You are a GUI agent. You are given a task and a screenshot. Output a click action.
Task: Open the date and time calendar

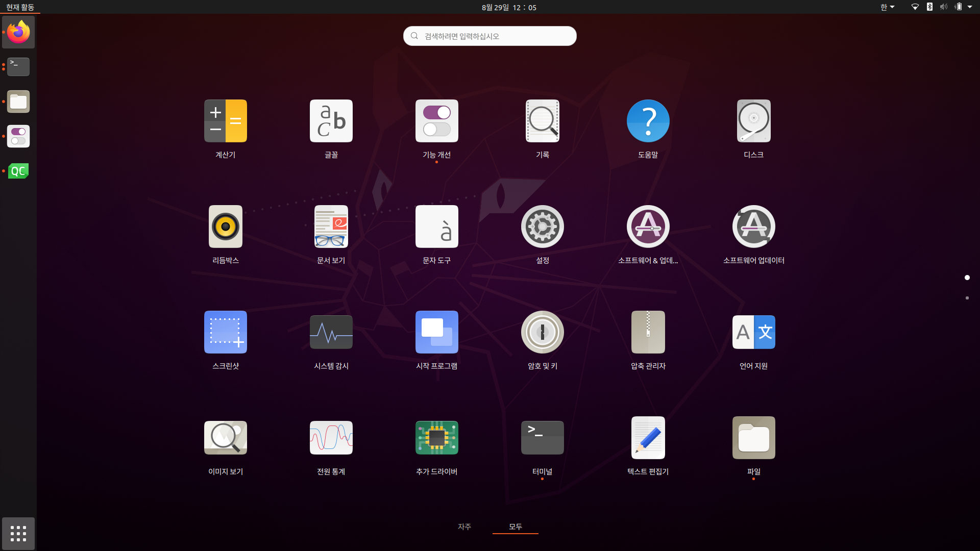point(509,7)
